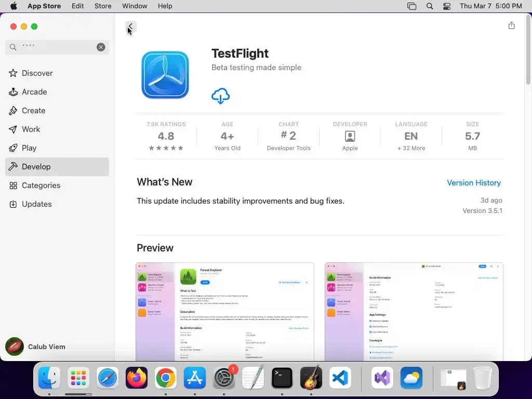Open the Version History link
This screenshot has width=532, height=399.
pyautogui.click(x=474, y=182)
